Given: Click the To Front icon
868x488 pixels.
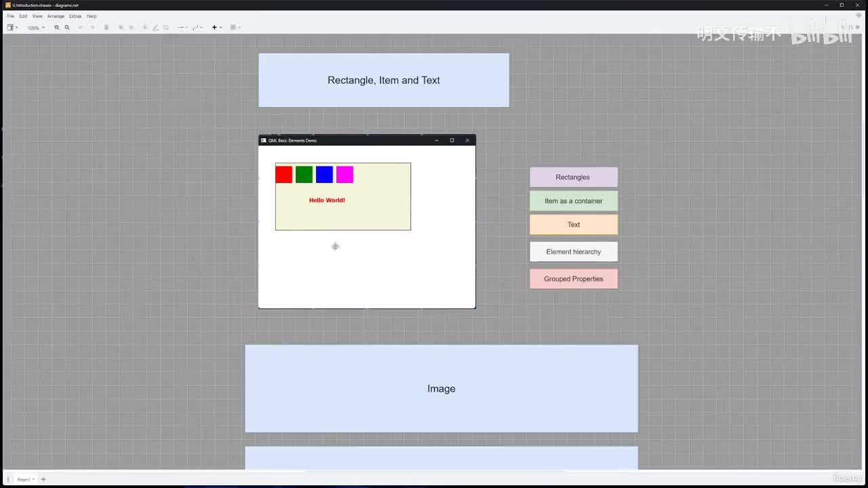Looking at the screenshot, I should tap(121, 28).
